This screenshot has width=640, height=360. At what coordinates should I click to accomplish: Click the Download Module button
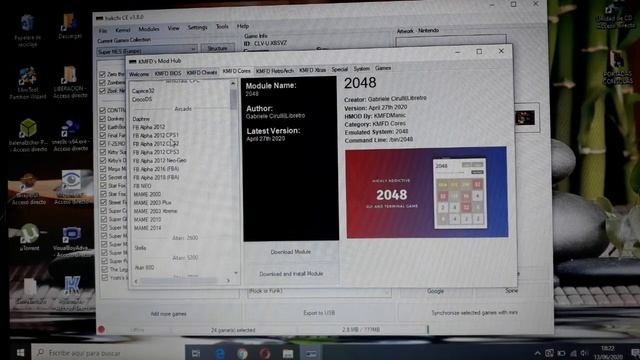click(291, 252)
